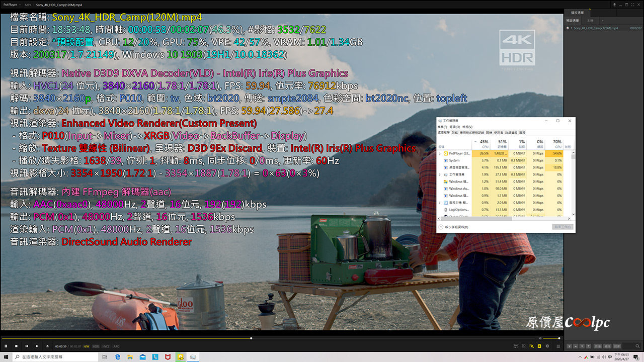
Task: Add a new playlist tab with plus
Action: pyautogui.click(x=603, y=21)
